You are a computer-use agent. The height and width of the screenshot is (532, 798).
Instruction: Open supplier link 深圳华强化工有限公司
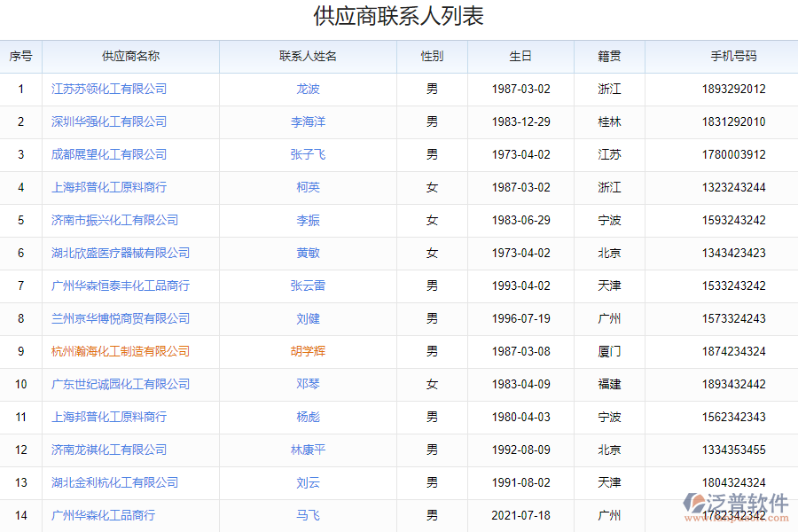[109, 121]
